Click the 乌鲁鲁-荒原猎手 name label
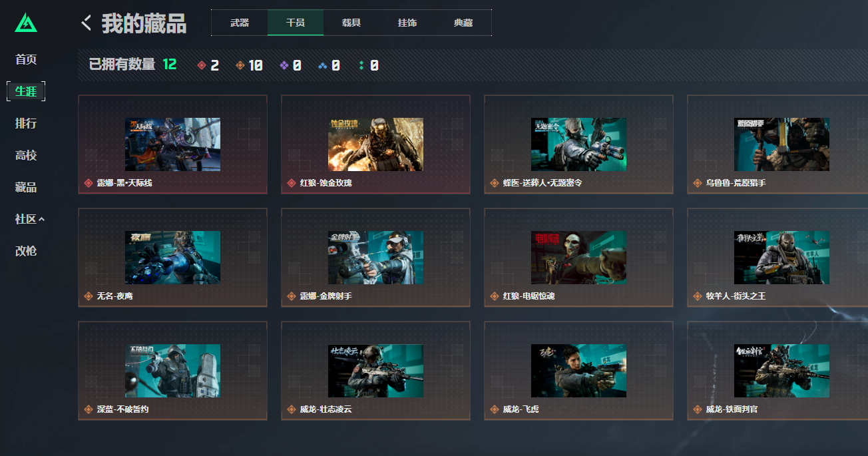This screenshot has height=456, width=868. 736,183
